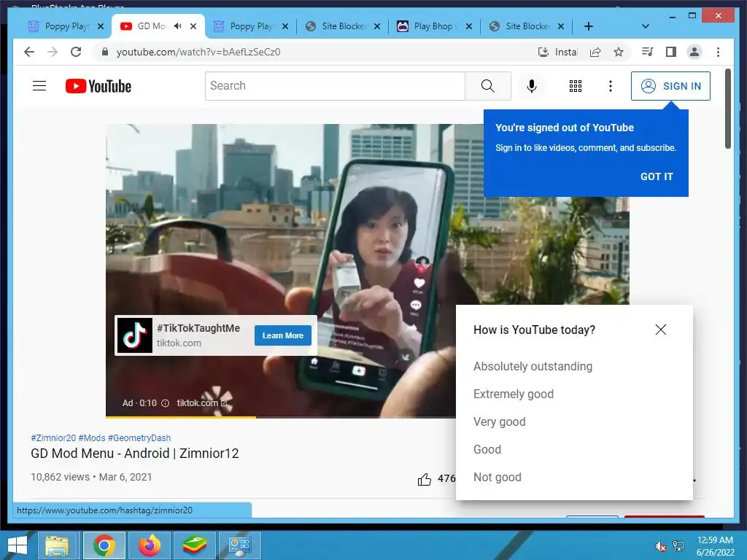Launch Firefox from the taskbar
Image resolution: width=747 pixels, height=560 pixels.
pos(149,545)
